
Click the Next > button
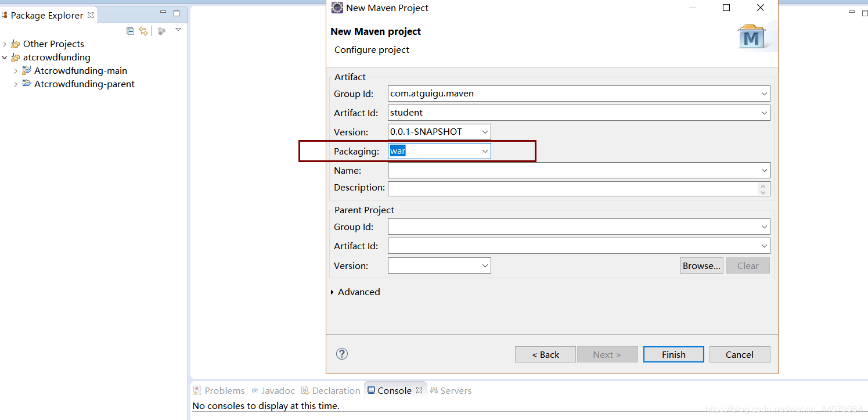click(x=607, y=354)
